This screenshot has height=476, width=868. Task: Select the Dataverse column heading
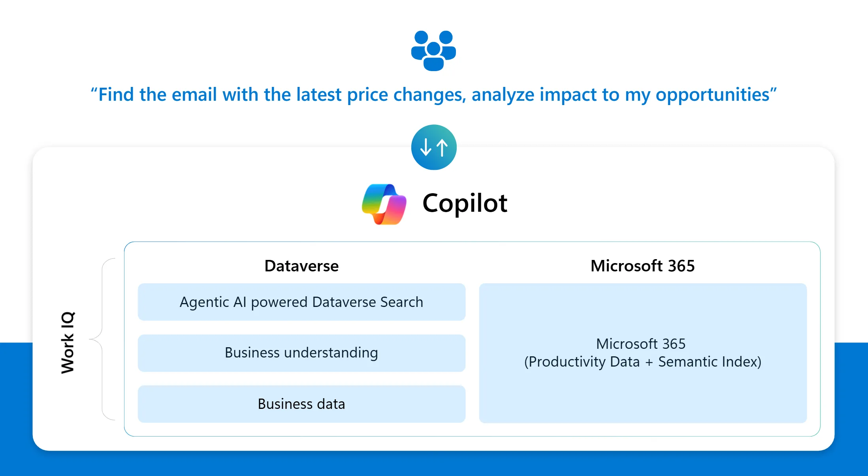(x=301, y=266)
